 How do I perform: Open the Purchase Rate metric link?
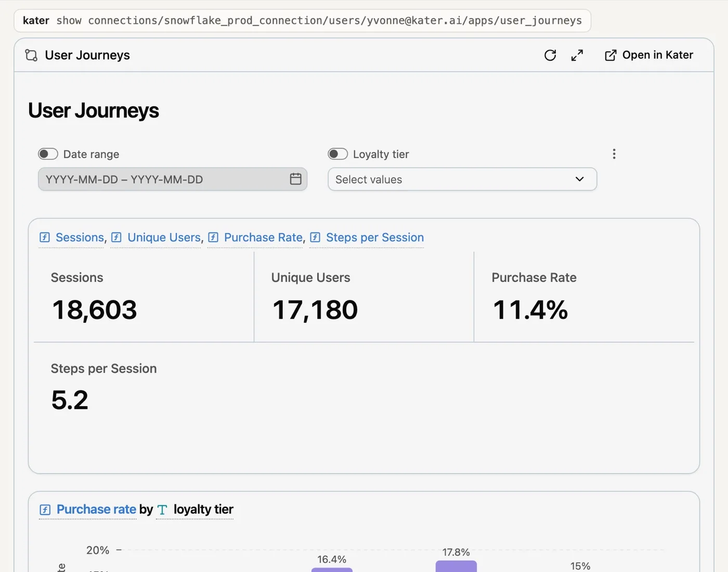coord(256,238)
